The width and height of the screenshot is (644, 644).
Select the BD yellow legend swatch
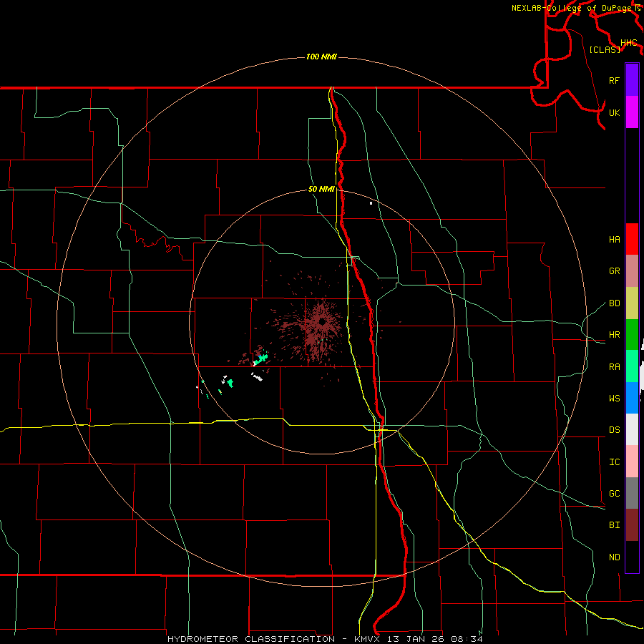coord(632,303)
